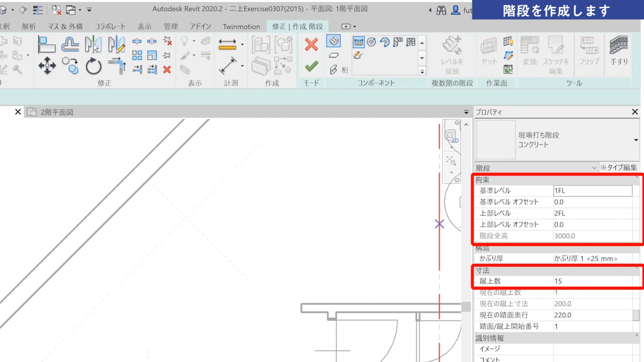The width and height of the screenshot is (644, 362).
Task: Toggle the Straight run option
Action: click(x=358, y=42)
